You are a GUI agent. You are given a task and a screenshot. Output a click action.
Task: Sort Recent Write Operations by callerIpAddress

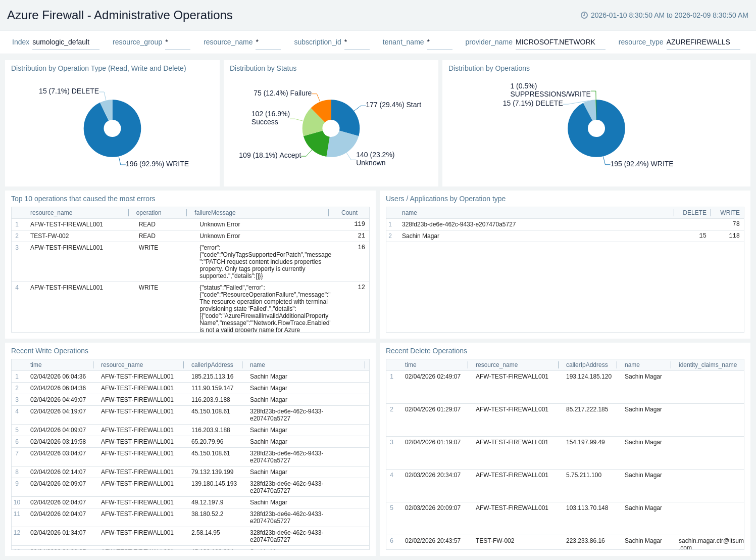pyautogui.click(x=212, y=365)
